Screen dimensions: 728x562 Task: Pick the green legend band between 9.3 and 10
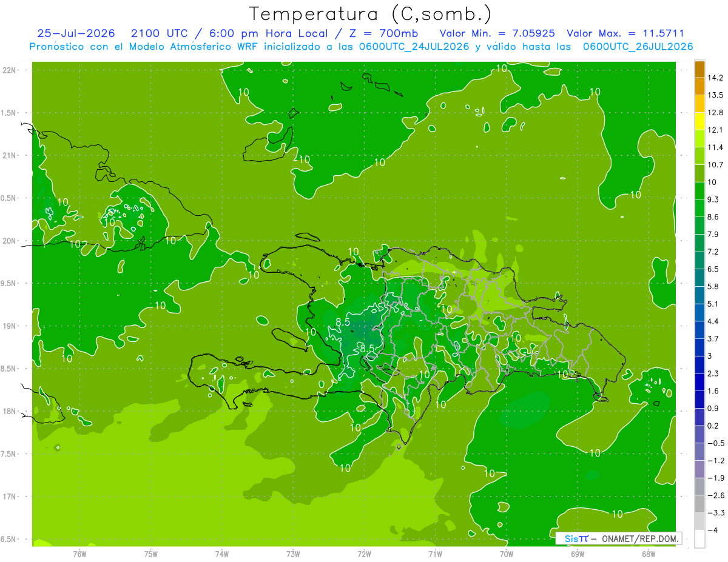(699, 191)
